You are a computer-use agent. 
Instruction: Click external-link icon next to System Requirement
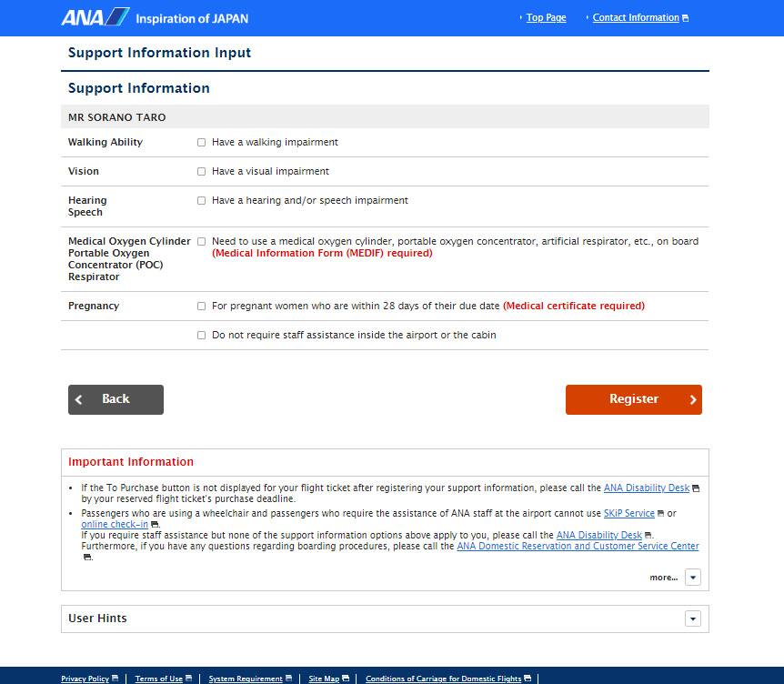(289, 679)
